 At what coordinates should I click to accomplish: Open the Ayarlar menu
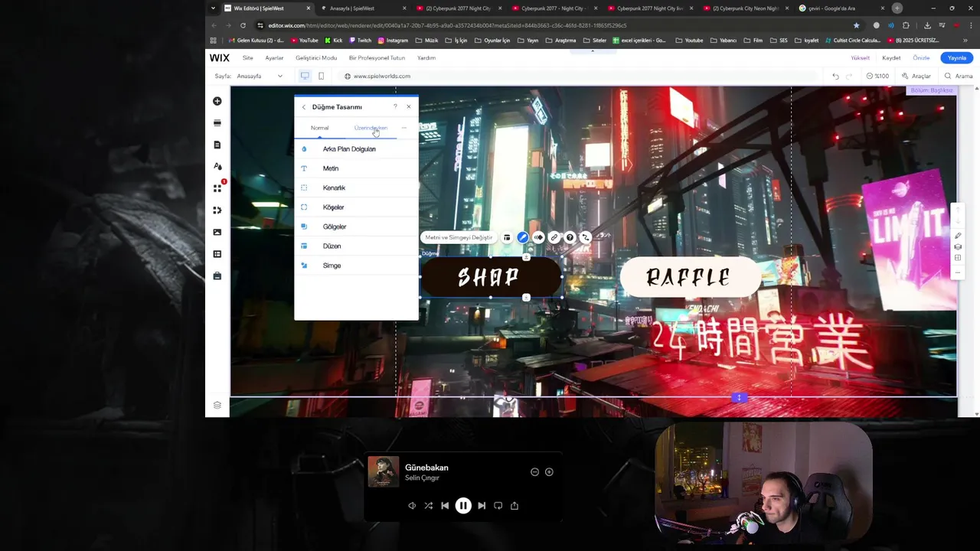(274, 58)
